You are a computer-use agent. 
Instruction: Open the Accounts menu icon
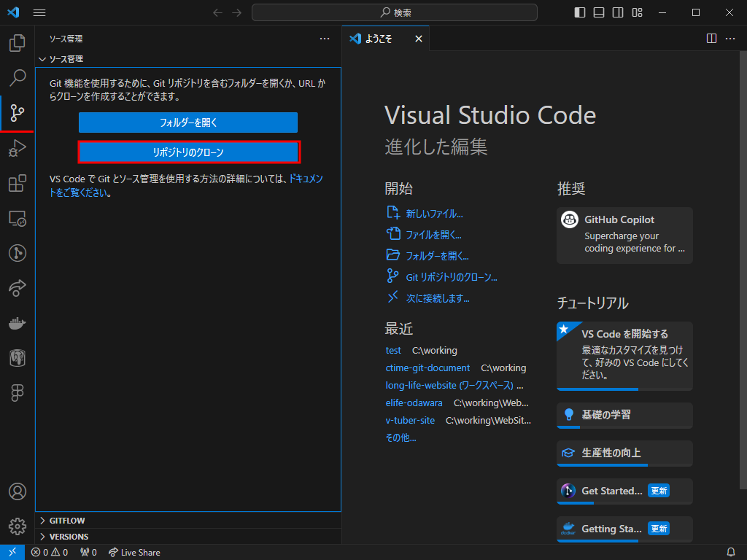tap(18, 491)
